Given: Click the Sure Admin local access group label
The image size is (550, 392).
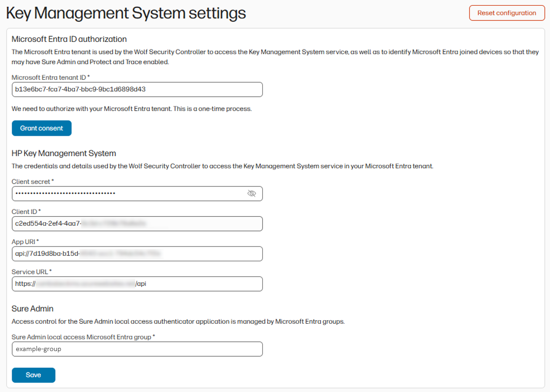Looking at the screenshot, I should point(83,337).
